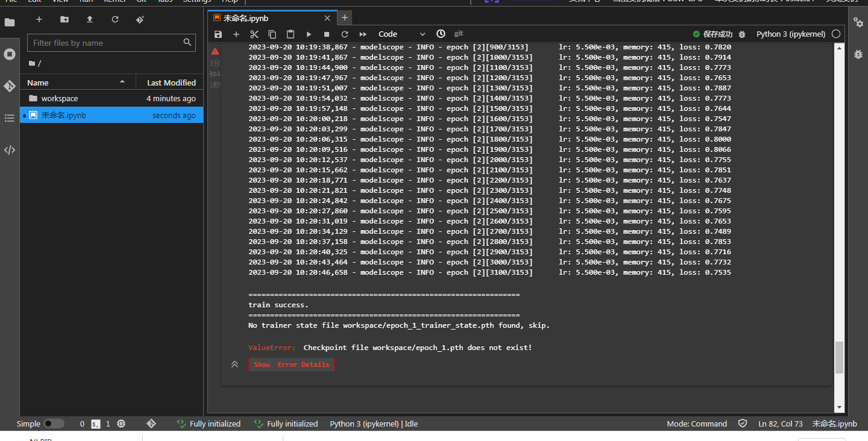Open the Running Terminals and Kernels panel

tap(10, 54)
